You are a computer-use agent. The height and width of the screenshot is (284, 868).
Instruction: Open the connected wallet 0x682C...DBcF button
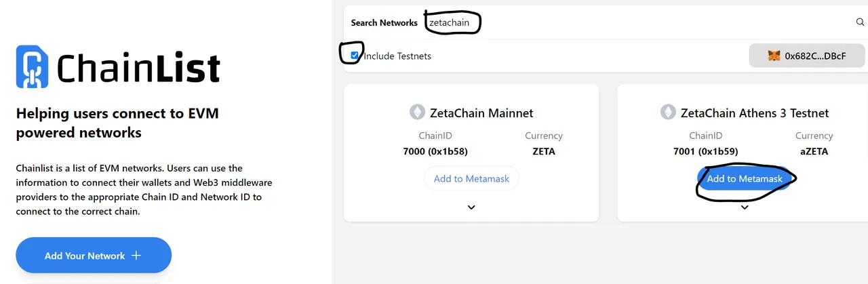tap(807, 56)
